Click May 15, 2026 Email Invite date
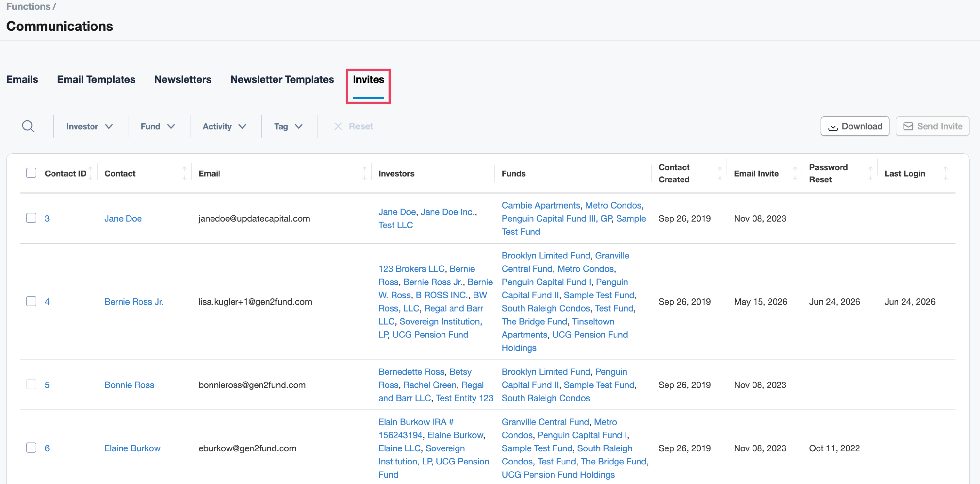This screenshot has height=484, width=980. point(760,302)
